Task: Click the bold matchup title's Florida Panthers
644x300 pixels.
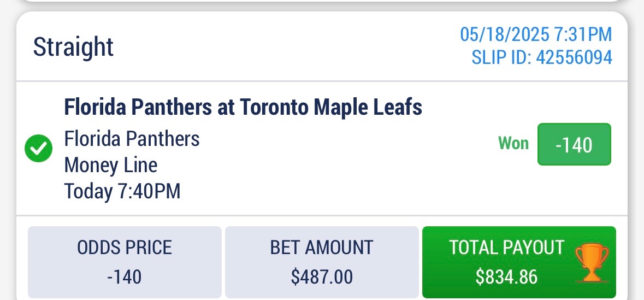Action: pos(138,107)
